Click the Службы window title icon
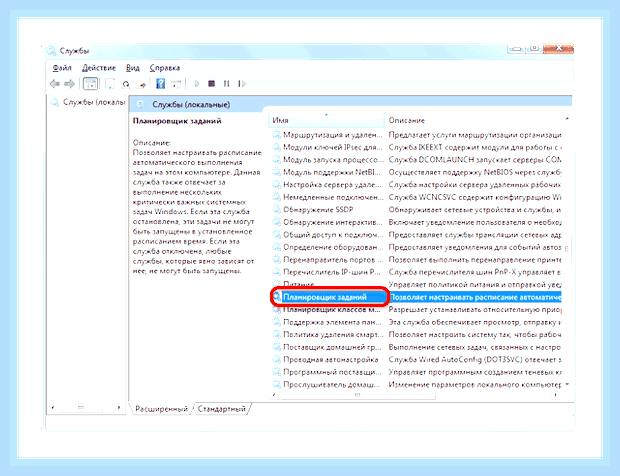620x476 pixels. point(51,51)
